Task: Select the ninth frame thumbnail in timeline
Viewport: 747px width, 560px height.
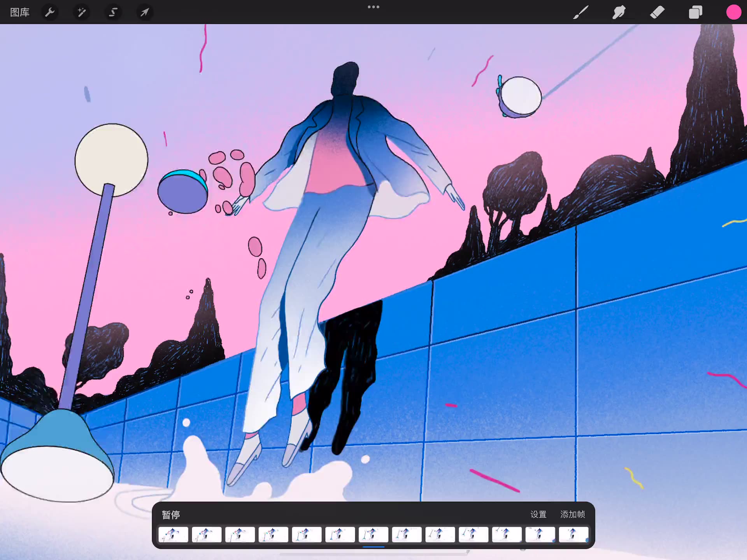Action: pos(440,535)
